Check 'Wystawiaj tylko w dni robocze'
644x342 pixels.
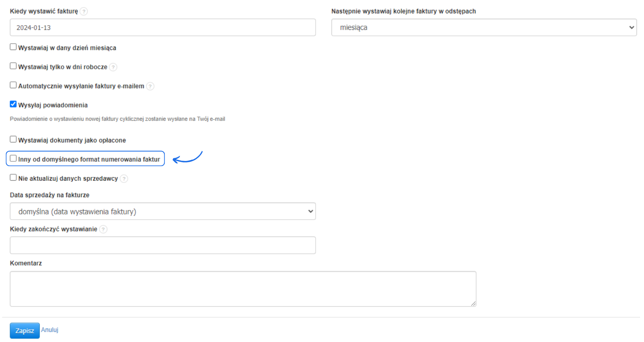(x=13, y=66)
